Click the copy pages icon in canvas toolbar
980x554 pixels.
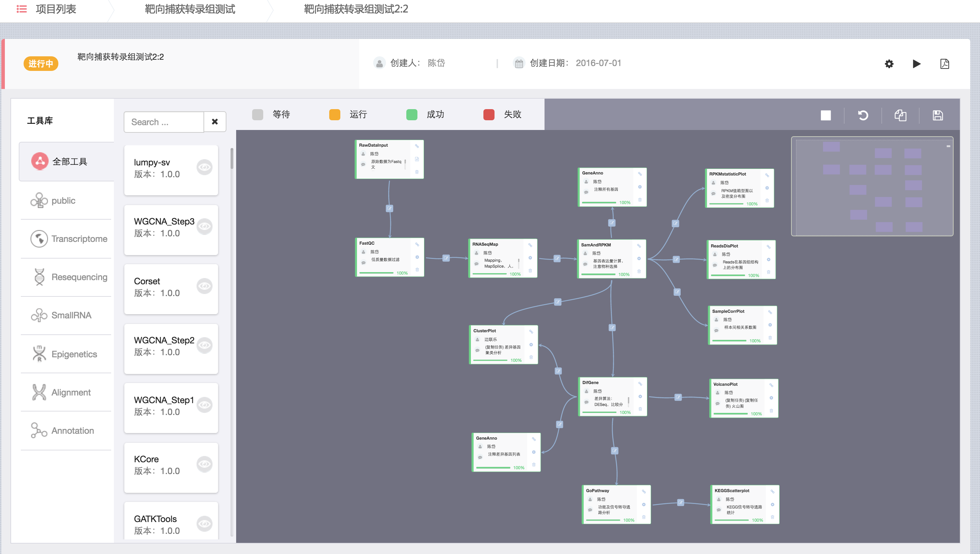click(900, 115)
